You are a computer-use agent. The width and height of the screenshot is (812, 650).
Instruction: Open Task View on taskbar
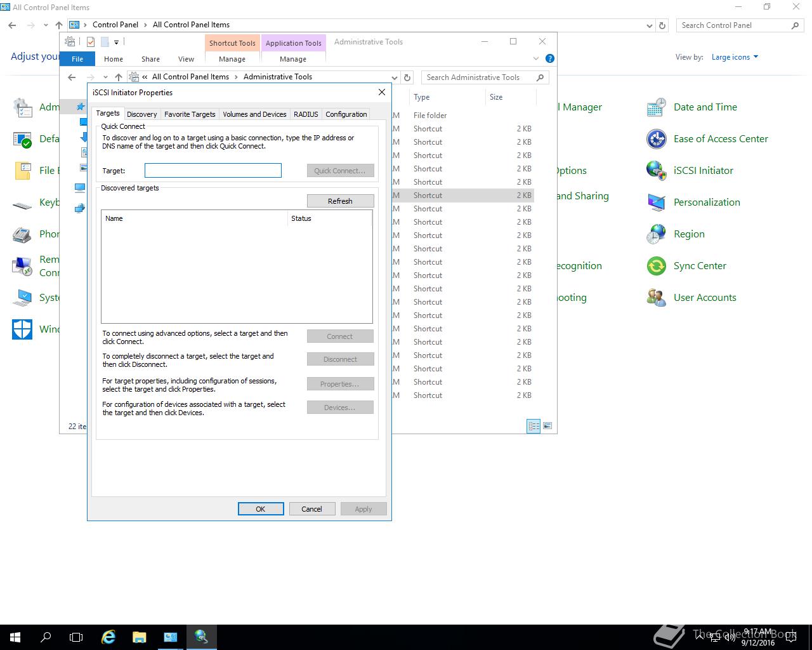pos(76,637)
